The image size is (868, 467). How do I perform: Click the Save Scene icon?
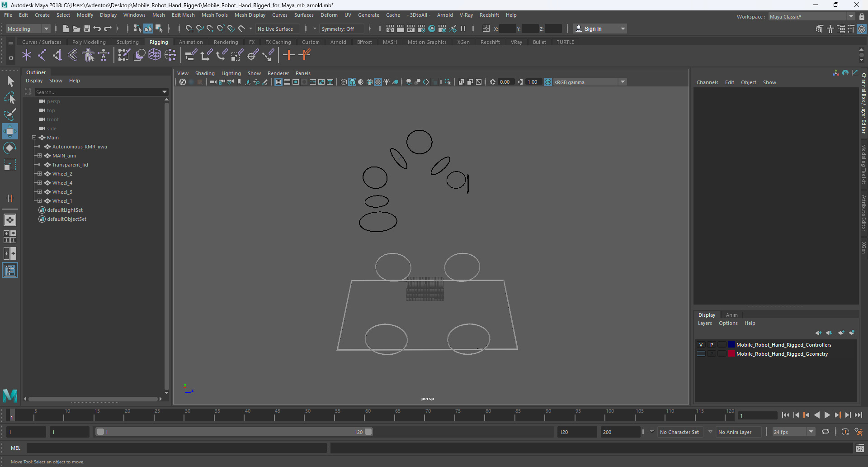coord(87,29)
